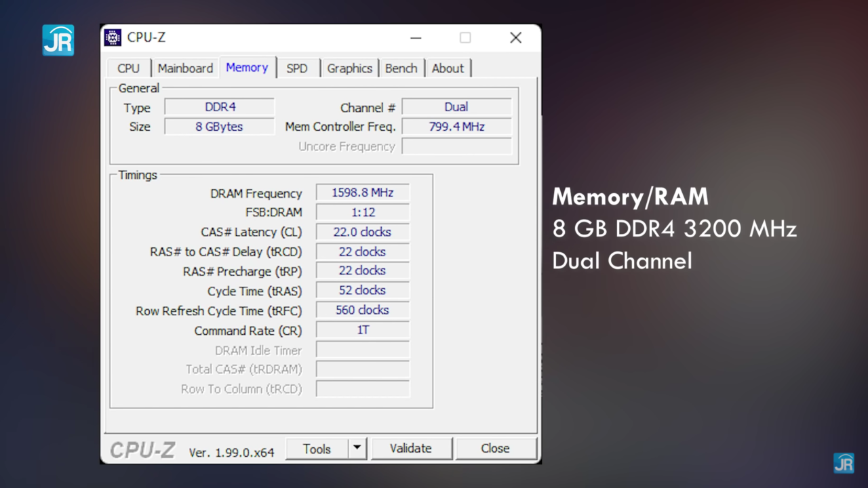Viewport: 868px width, 488px height.
Task: Switch to the SPD tab
Action: [297, 68]
